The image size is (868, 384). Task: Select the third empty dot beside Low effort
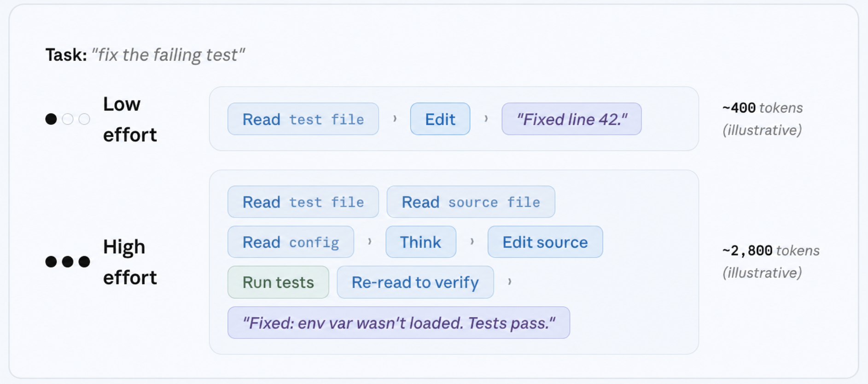[84, 119]
